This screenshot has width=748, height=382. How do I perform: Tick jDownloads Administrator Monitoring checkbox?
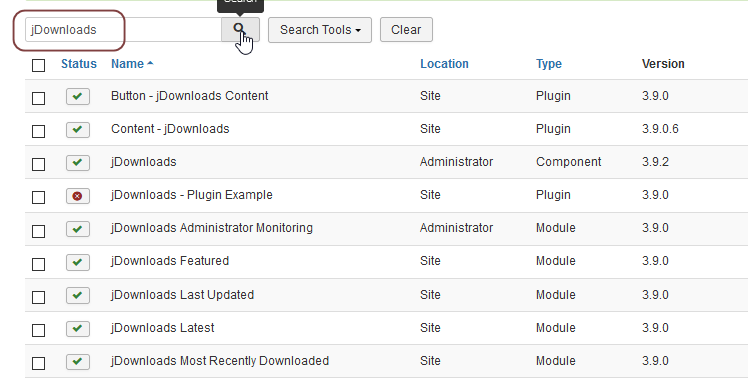[x=39, y=231]
